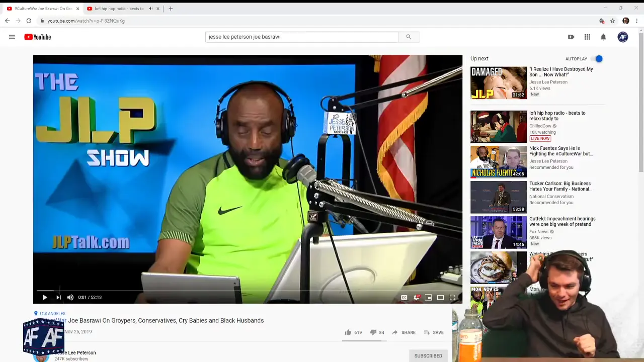Open the Tucker Carlson video thumbnail
Viewport: 644px width, 362px height.
pyautogui.click(x=498, y=197)
